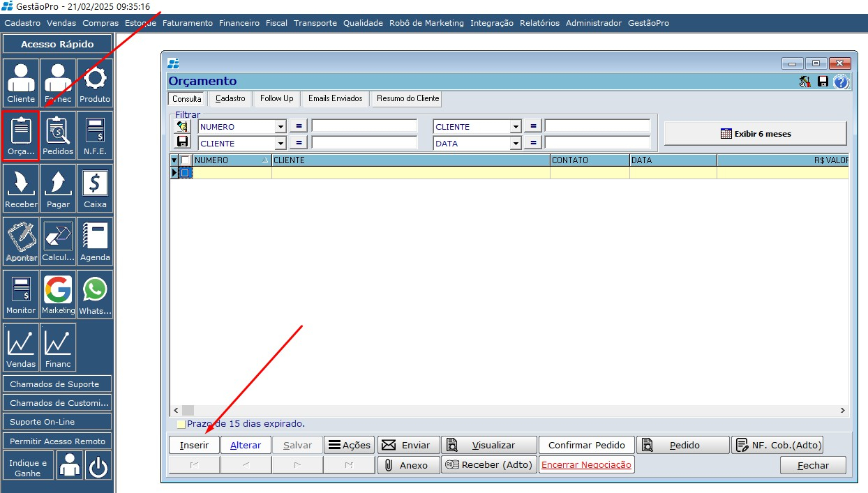Open the Financ chart icon
The height and width of the screenshot is (493, 868).
point(58,347)
